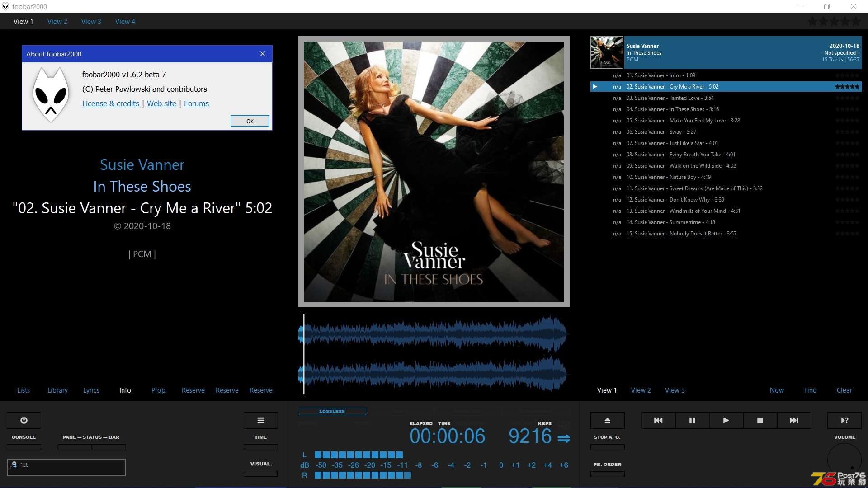Click the now-playing arrow beside track 02
868x488 pixels.
[x=595, y=87]
